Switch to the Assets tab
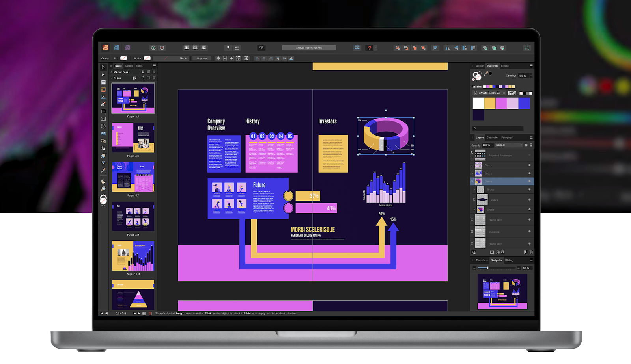The height and width of the screenshot is (364, 631). click(129, 66)
